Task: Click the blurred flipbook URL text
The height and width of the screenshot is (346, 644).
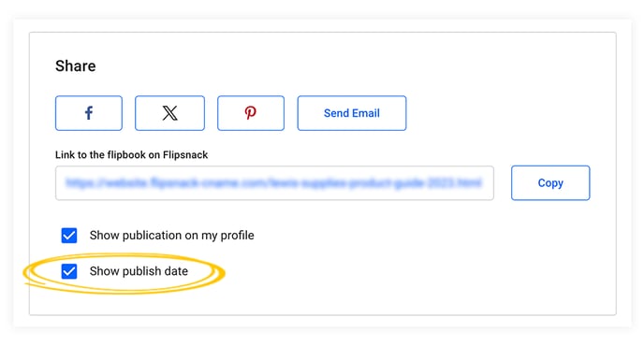Action: (273, 182)
